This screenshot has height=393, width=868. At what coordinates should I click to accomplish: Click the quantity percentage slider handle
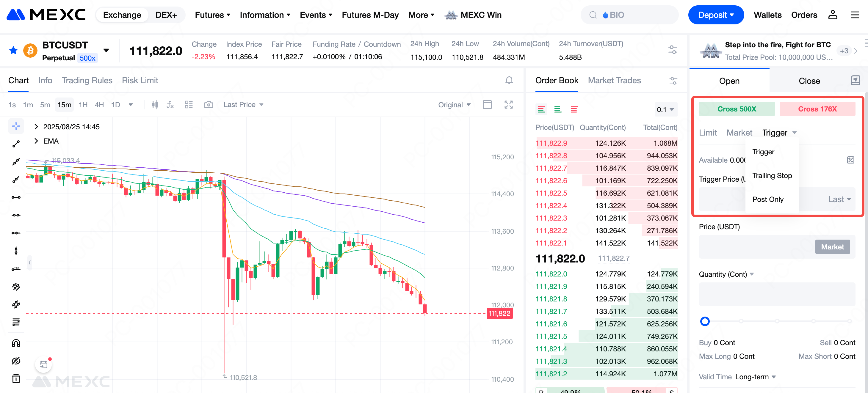click(x=705, y=321)
